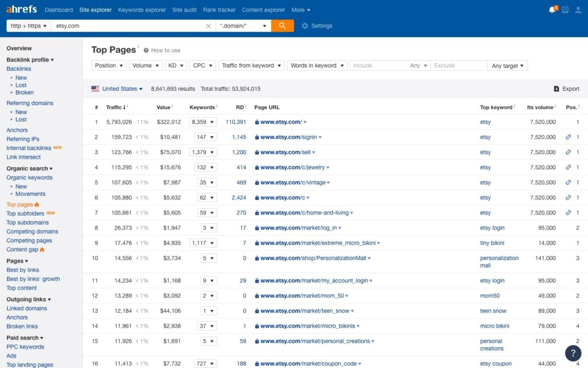Viewport: 588px width, 368px height.
Task: Change country from United States dropdown
Action: click(x=122, y=89)
